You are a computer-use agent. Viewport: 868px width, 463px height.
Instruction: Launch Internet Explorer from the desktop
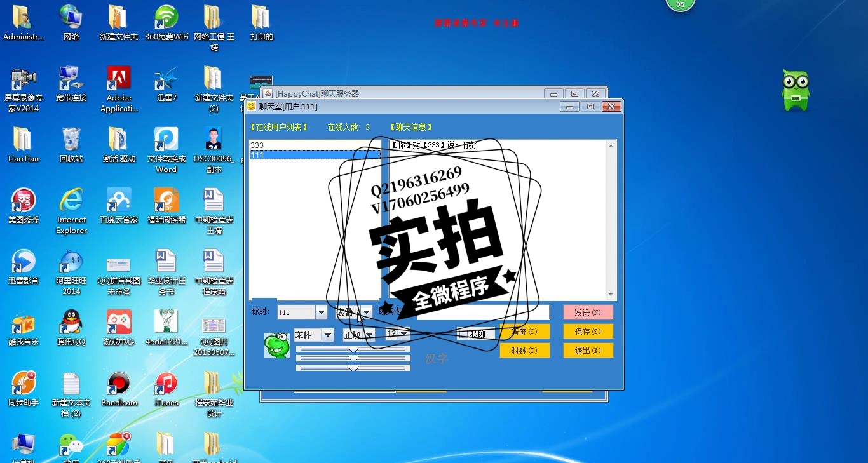coord(71,211)
